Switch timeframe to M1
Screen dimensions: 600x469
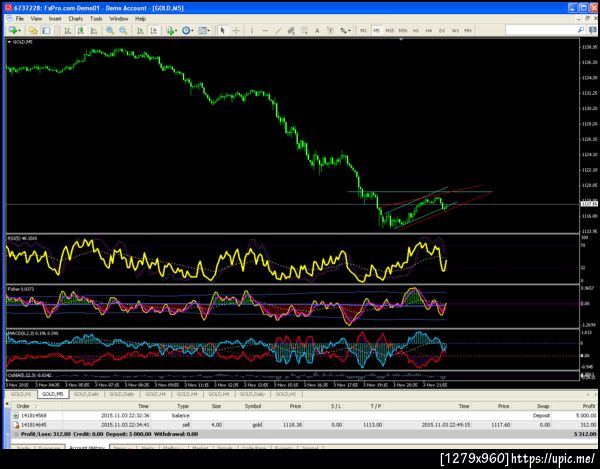coord(364,31)
